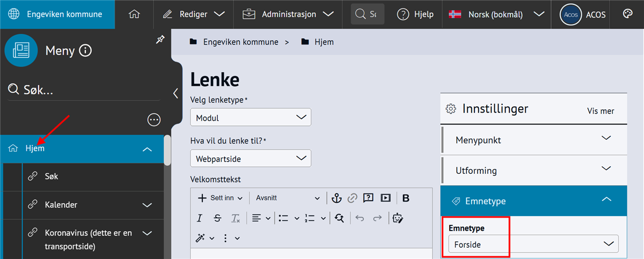Pin the menu sidebar with pushpin icon
This screenshot has width=644, height=259.
click(x=160, y=40)
